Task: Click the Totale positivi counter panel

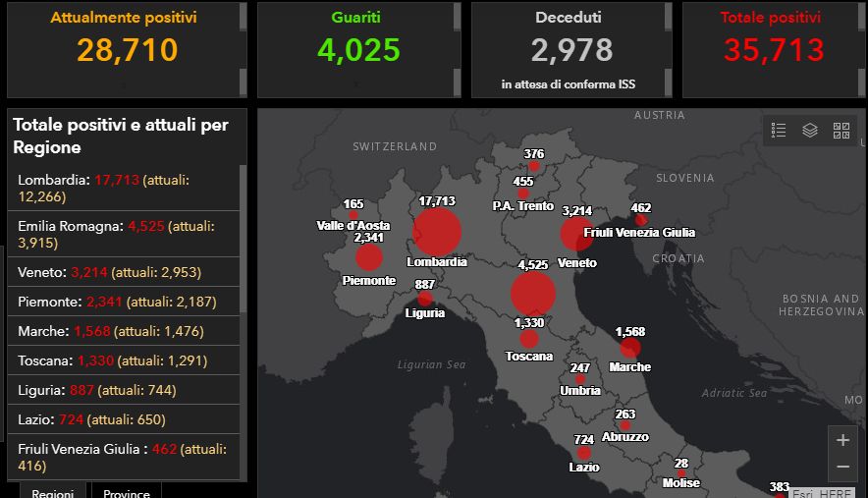Action: [x=770, y=49]
